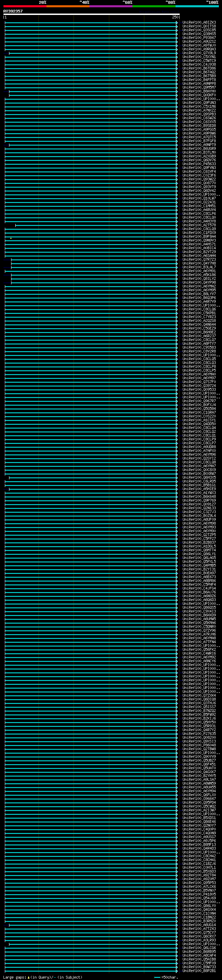Click hit label UniRef100_C4J938
222x980 pixels.
tap(199, 65)
